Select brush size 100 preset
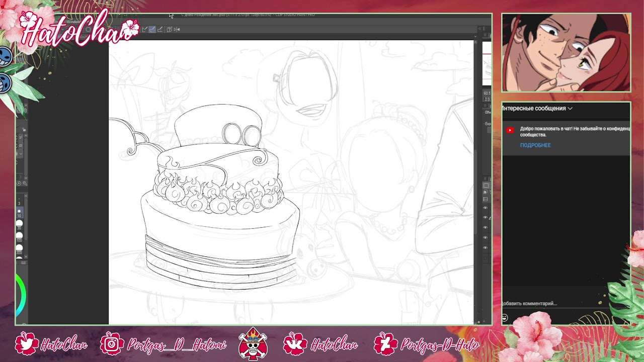This screenshot has height=362, width=644. (x=19, y=237)
